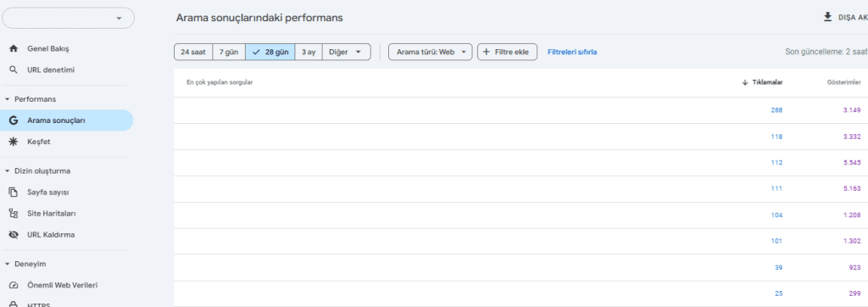Click the 104 clicks value
Viewport: 868px width, 307px height.
(776, 215)
